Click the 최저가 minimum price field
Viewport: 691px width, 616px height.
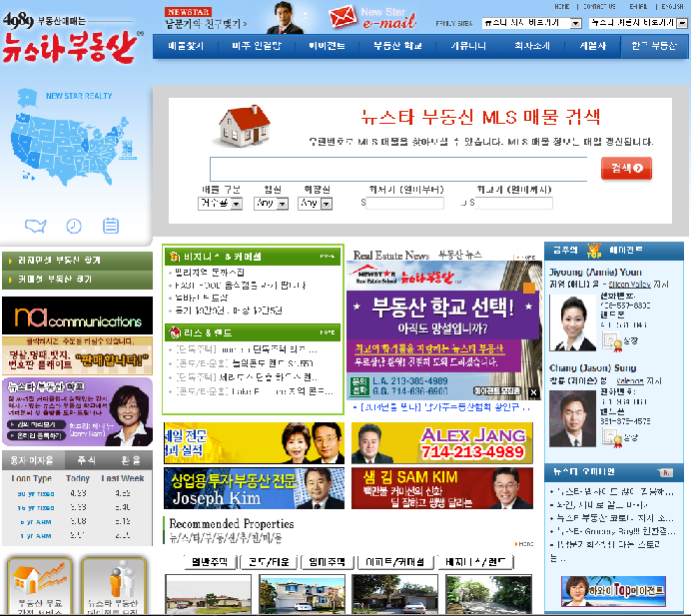405,203
